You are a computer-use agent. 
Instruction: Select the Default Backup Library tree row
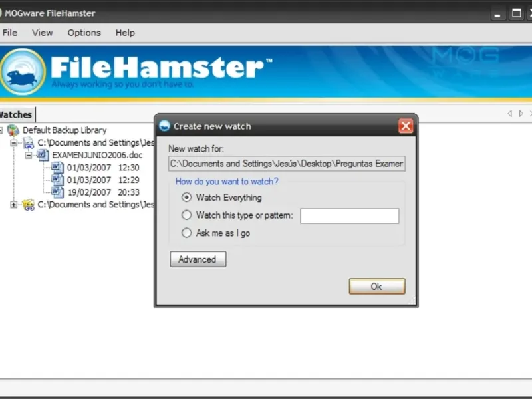pos(65,130)
